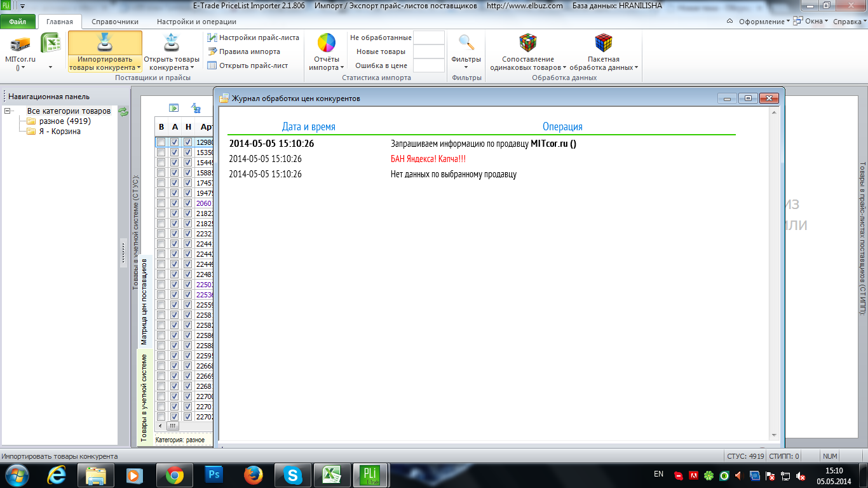Viewport: 868px width, 488px height.
Task: Click the H column header in product grid
Action: (187, 126)
